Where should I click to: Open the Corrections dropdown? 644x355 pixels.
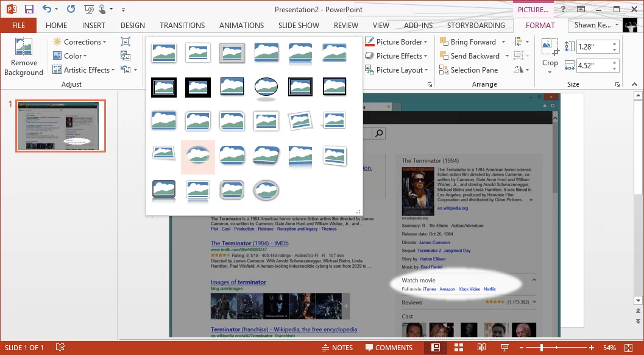80,42
